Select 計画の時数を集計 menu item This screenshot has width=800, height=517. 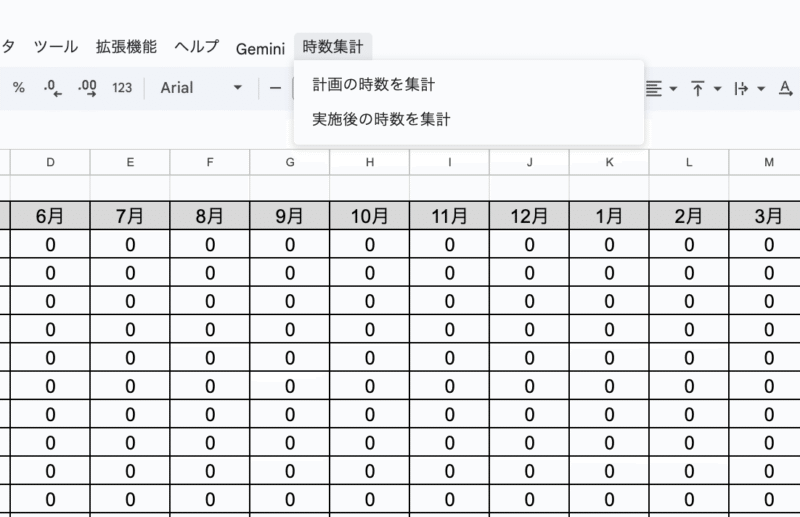373,84
